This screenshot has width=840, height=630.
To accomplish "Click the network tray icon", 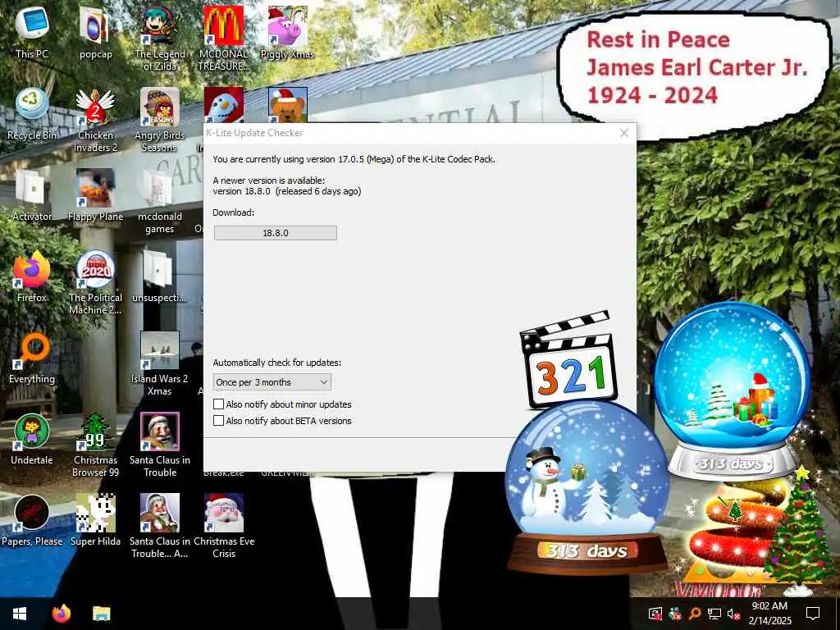I will 714,614.
